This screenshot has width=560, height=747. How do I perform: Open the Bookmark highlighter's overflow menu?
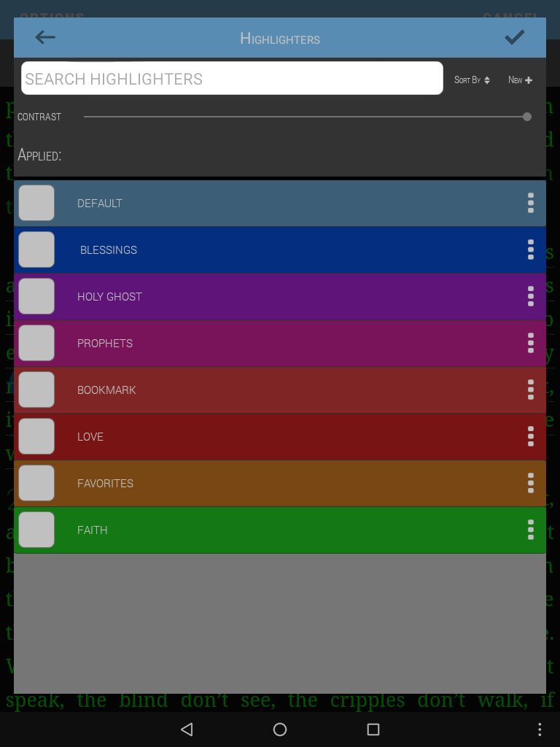coord(531,390)
